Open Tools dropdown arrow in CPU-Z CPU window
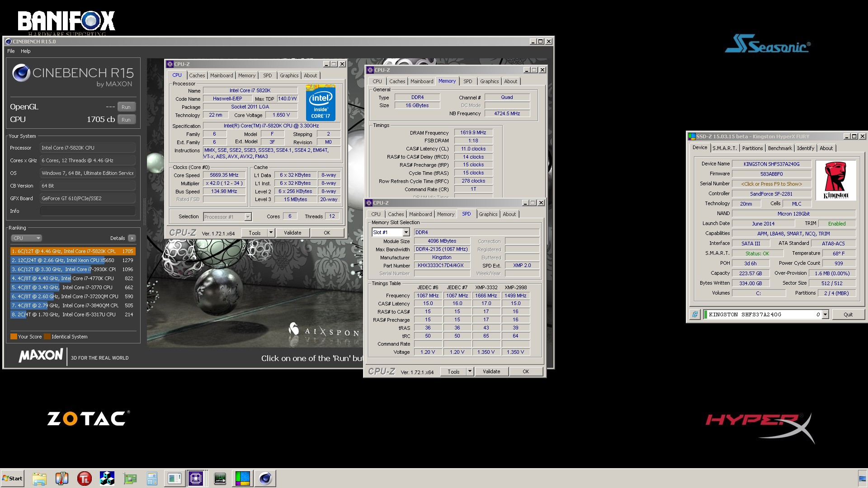868x488 pixels. click(x=271, y=233)
